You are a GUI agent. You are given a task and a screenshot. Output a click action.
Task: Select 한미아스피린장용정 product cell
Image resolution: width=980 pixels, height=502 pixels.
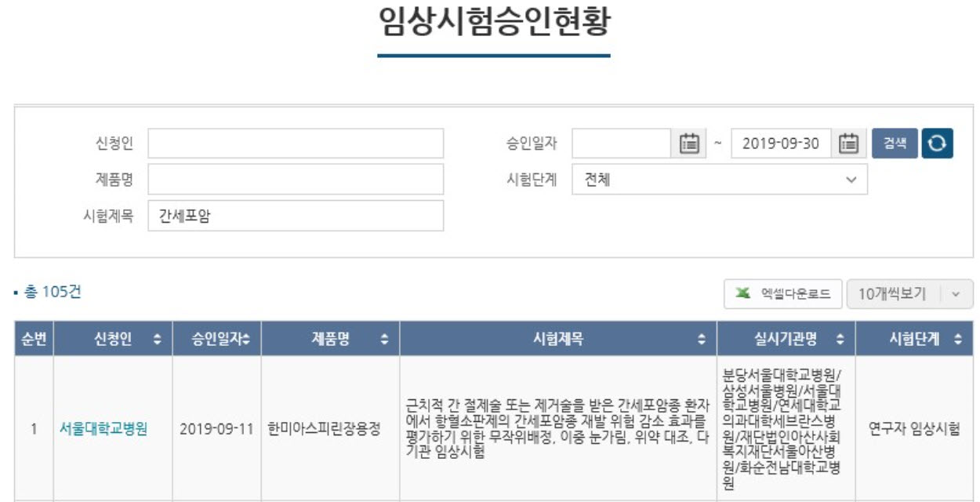coord(330,429)
